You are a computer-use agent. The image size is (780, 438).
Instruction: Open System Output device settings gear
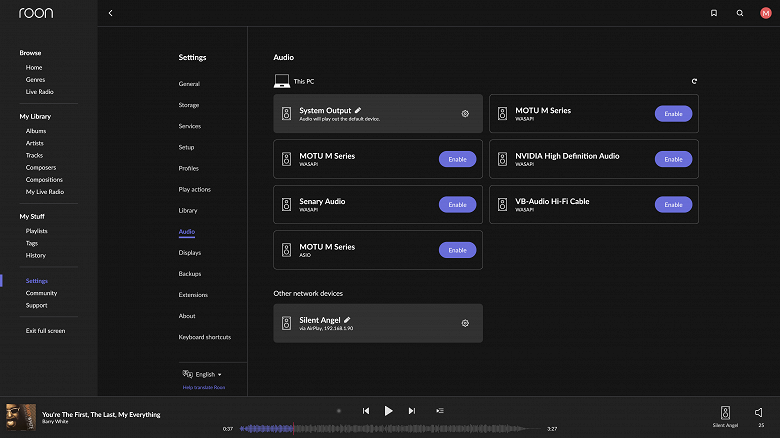[465, 114]
